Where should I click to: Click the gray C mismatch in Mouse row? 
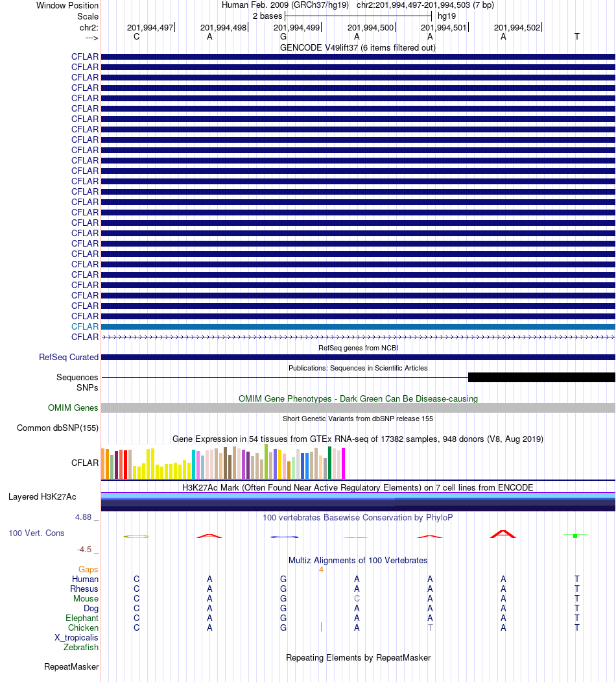(x=357, y=598)
